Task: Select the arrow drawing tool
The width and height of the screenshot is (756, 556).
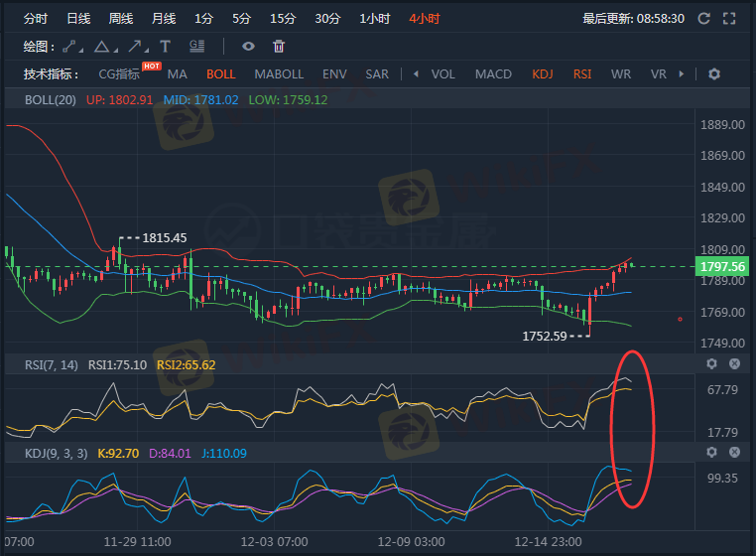Action: [135, 46]
